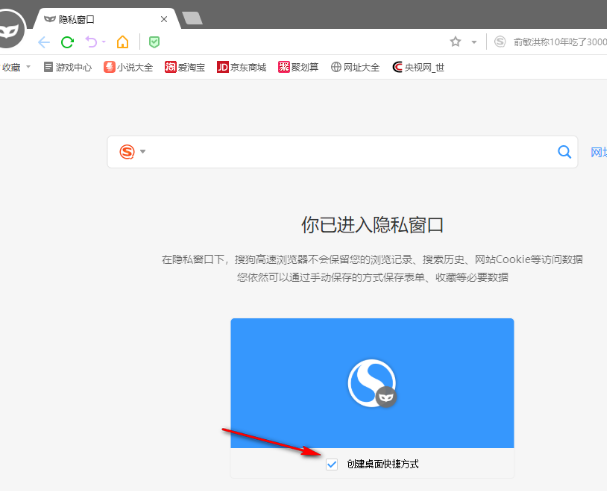Bookmark page with star icon
This screenshot has height=491, width=607.
456,41
